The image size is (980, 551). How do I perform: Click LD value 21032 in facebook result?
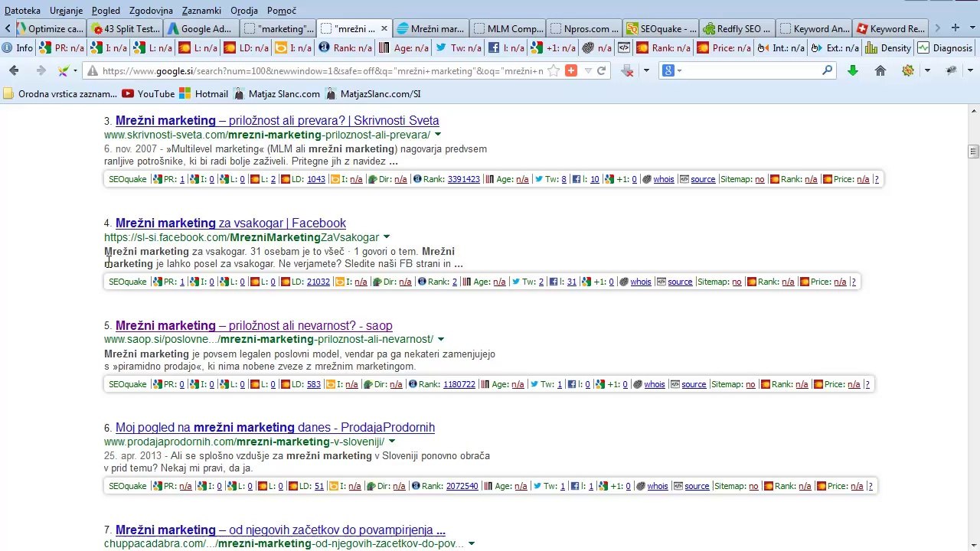tap(318, 282)
